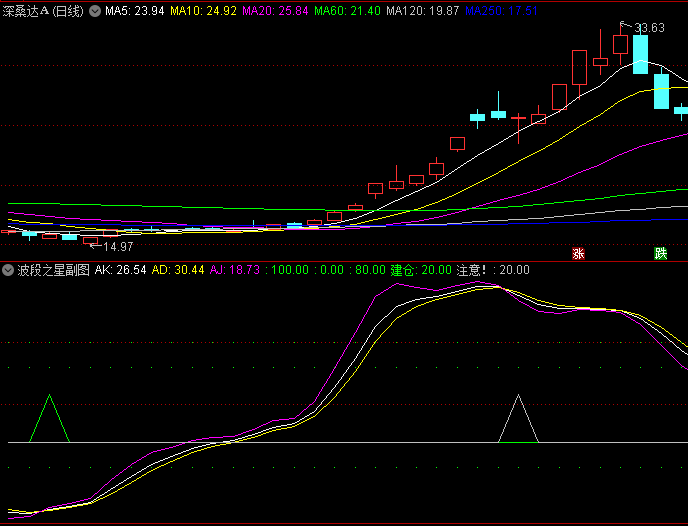The image size is (688, 526).
Task: Click the 建仓: 20.00 label
Action: (x=421, y=270)
